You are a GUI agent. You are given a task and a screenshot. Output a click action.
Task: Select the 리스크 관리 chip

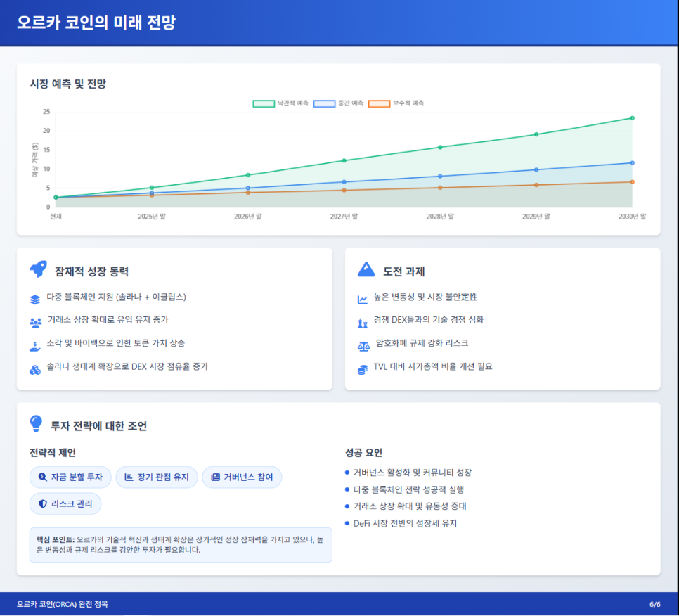click(65, 503)
